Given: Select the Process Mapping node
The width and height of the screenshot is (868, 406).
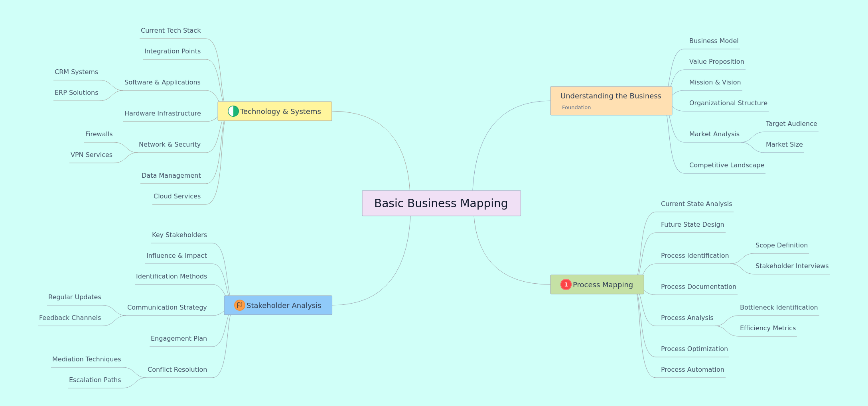Looking at the screenshot, I should (597, 284).
